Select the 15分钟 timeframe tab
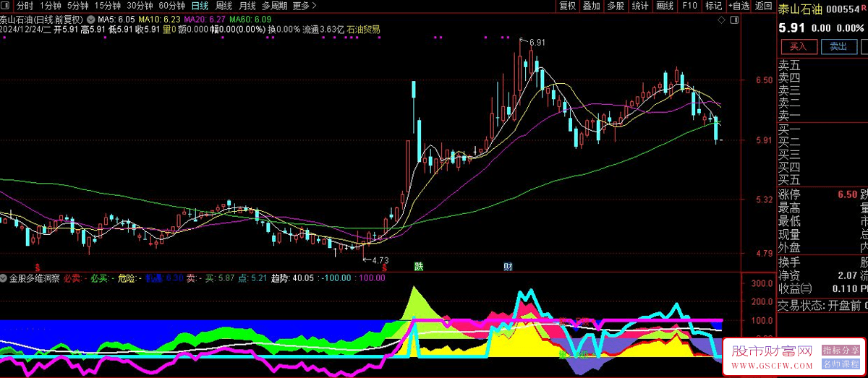This screenshot has width=868, height=378. tap(108, 6)
